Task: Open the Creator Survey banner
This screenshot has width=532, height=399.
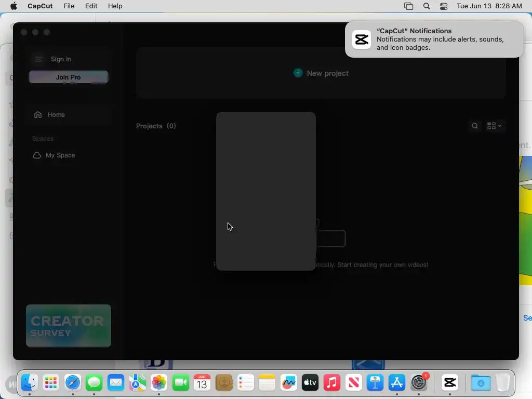Action: tap(69, 326)
